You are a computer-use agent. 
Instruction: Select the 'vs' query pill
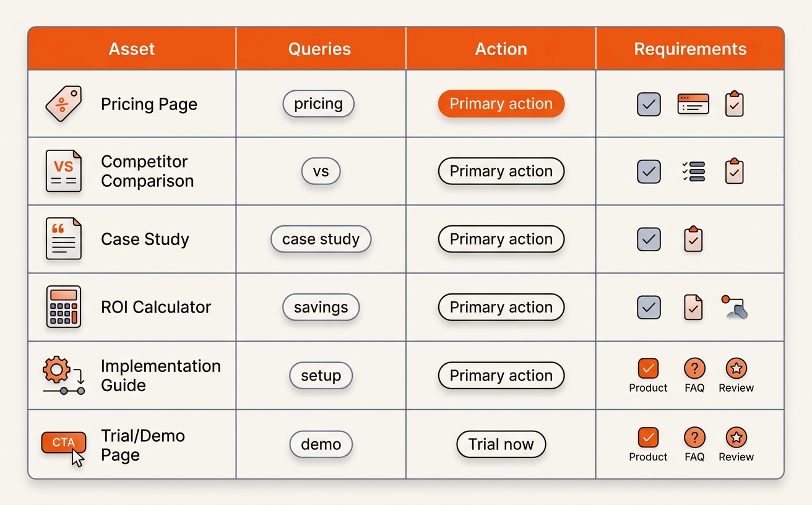[x=321, y=171]
